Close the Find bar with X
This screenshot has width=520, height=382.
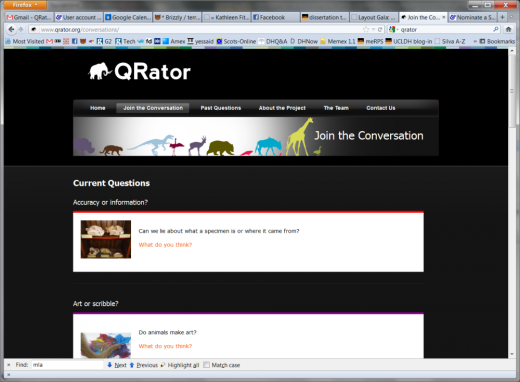pos(9,365)
